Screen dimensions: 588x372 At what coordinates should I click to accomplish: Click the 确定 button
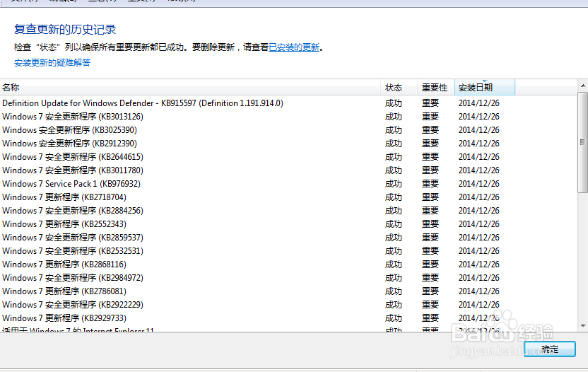pyautogui.click(x=549, y=349)
